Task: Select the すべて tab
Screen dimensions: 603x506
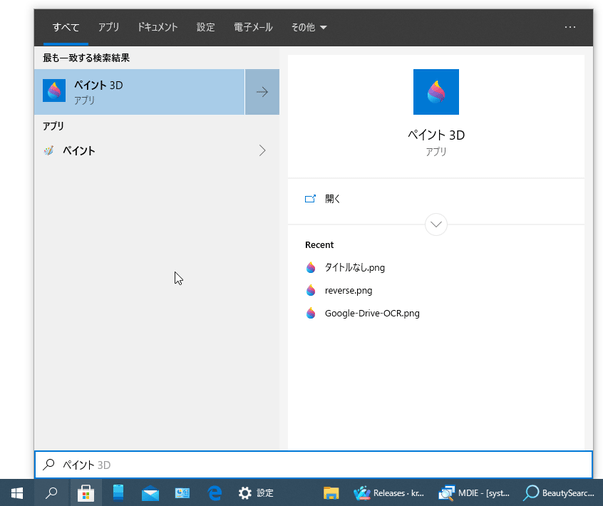Action: click(x=66, y=27)
